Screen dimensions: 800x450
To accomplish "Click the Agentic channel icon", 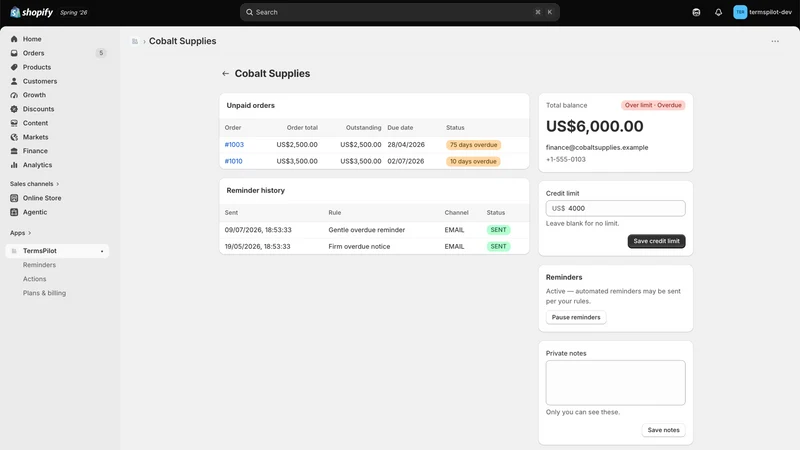I will coord(14,212).
